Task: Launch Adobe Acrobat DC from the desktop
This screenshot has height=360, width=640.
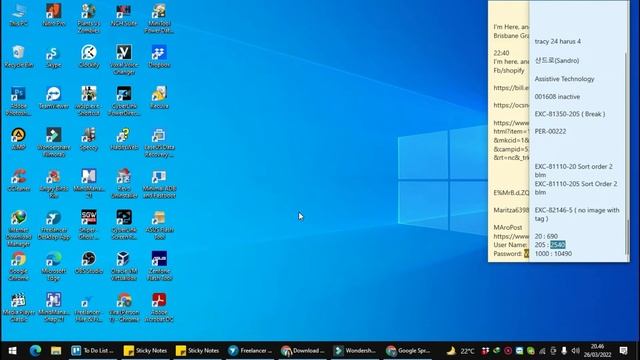Action: tap(159, 307)
